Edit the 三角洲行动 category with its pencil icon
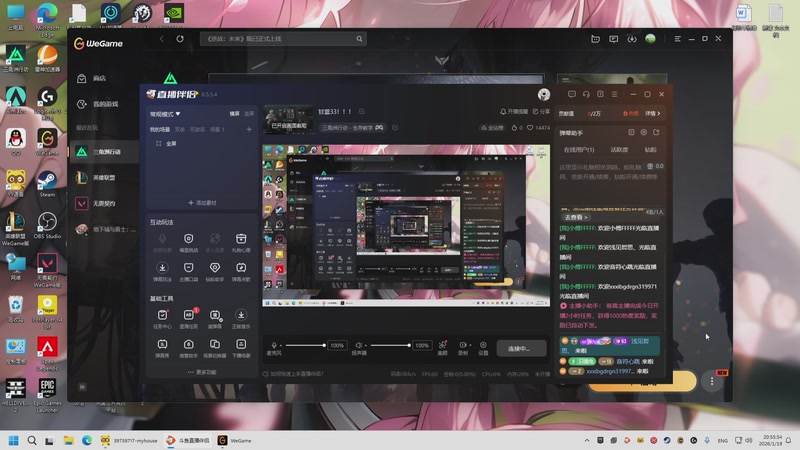This screenshot has width=800, height=450. (x=395, y=128)
